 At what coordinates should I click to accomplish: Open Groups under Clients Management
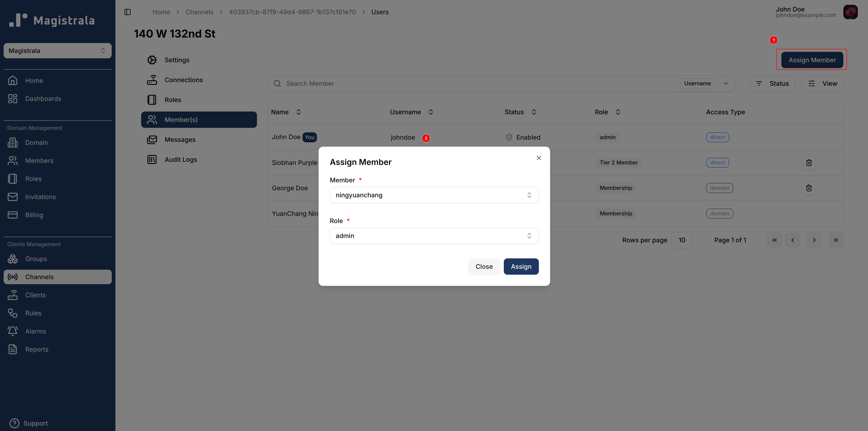(58, 259)
